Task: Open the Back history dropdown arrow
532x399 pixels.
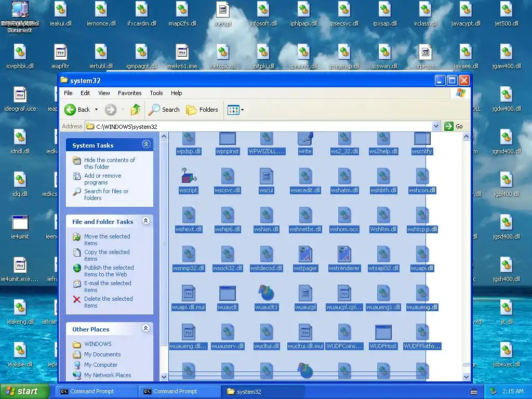Action: coord(96,110)
